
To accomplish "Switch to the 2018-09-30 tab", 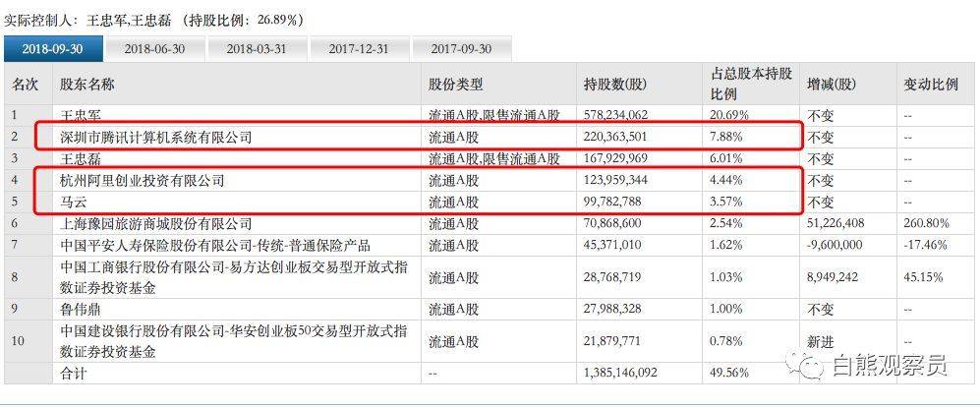I will click(x=52, y=49).
